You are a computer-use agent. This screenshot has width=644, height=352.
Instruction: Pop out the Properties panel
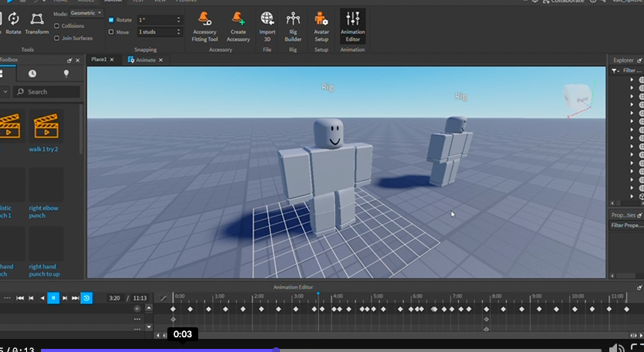point(639,215)
